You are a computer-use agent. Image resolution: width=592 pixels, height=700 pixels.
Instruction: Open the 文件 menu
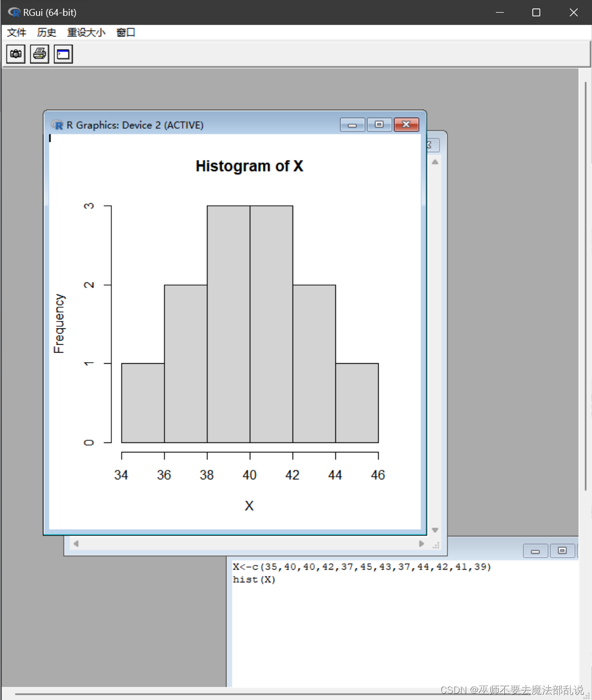(x=16, y=32)
